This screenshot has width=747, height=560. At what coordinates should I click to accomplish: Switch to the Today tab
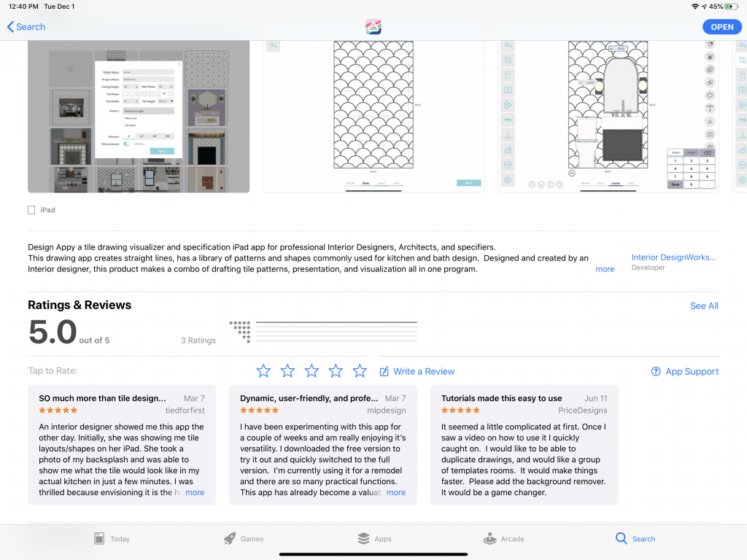pos(112,539)
